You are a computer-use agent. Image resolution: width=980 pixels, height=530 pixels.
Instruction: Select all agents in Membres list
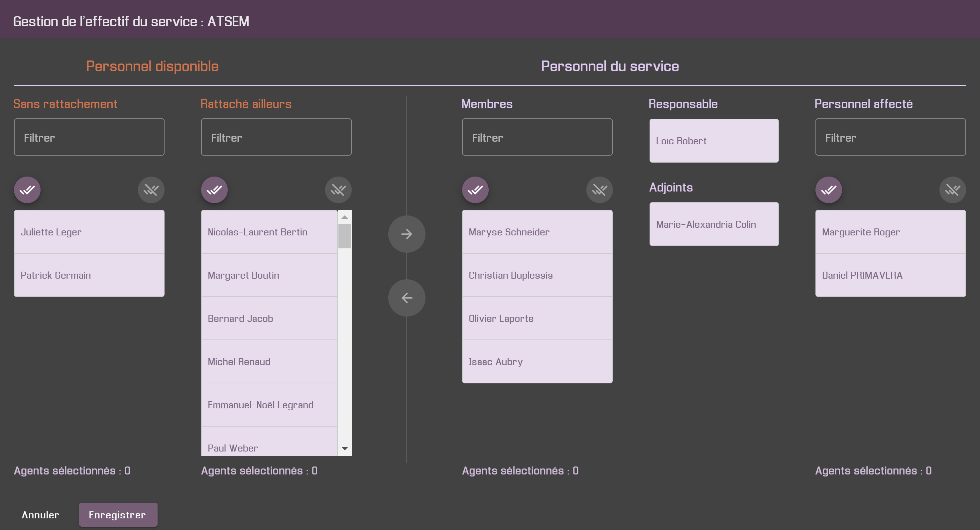click(476, 190)
